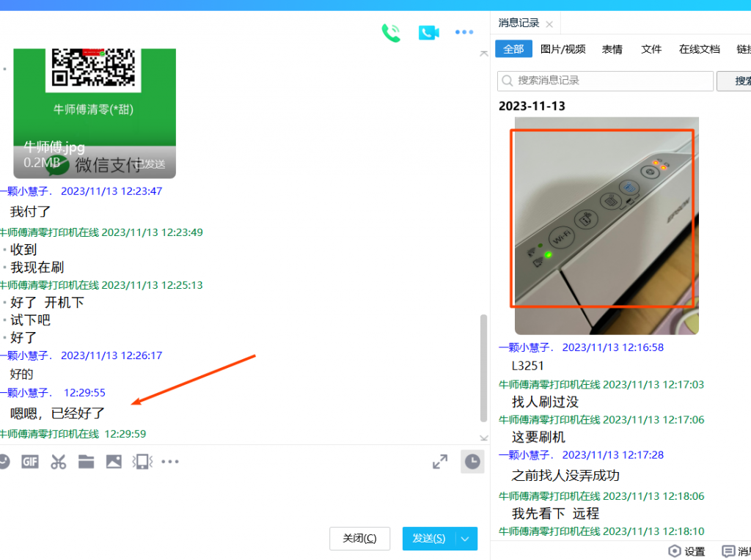Open more input toolbar tools (three dots)
The image size is (751, 560).
170,462
